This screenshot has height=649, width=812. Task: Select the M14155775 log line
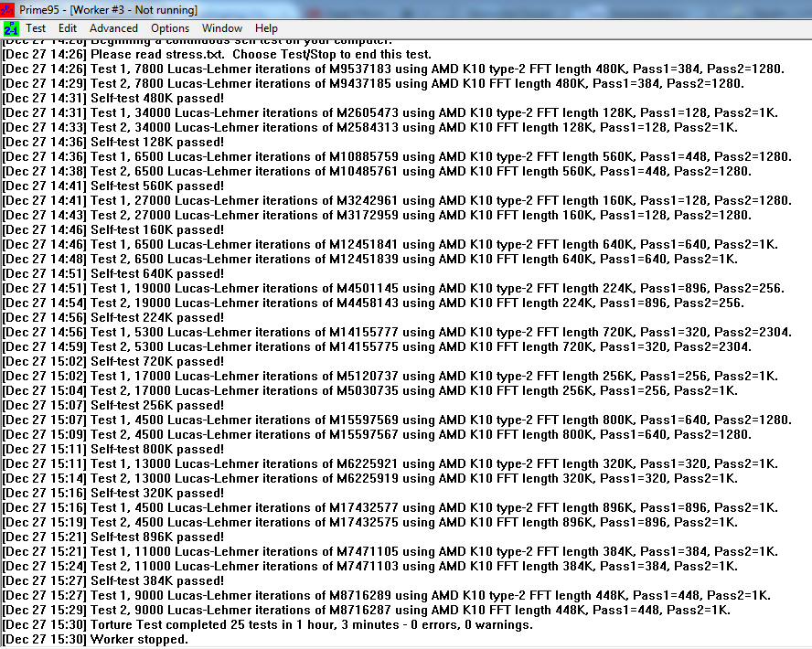377,346
